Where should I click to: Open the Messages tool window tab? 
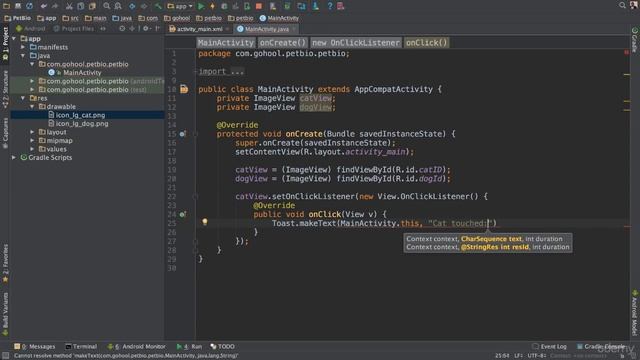click(x=35, y=346)
